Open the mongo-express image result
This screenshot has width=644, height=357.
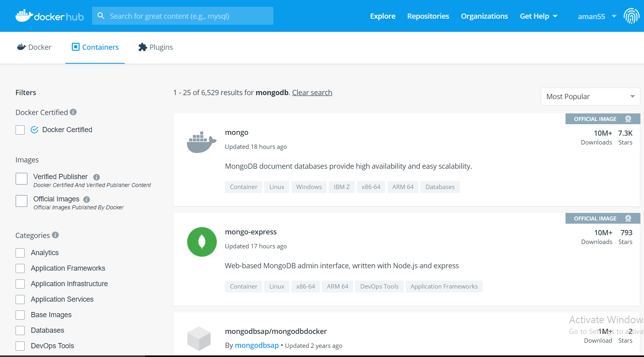[251, 232]
